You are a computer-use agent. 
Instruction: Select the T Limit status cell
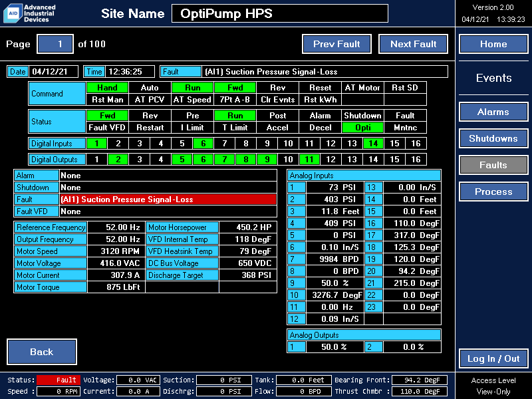(x=235, y=128)
